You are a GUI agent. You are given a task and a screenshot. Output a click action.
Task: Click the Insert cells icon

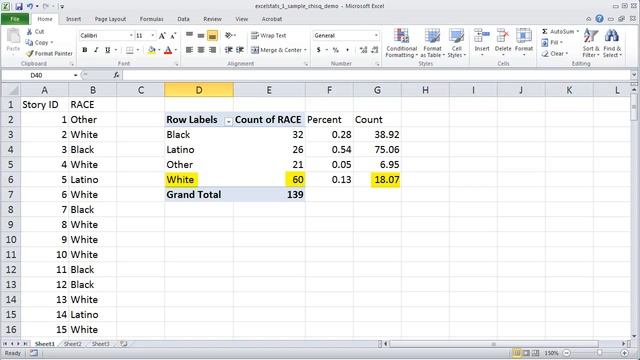[482, 36]
